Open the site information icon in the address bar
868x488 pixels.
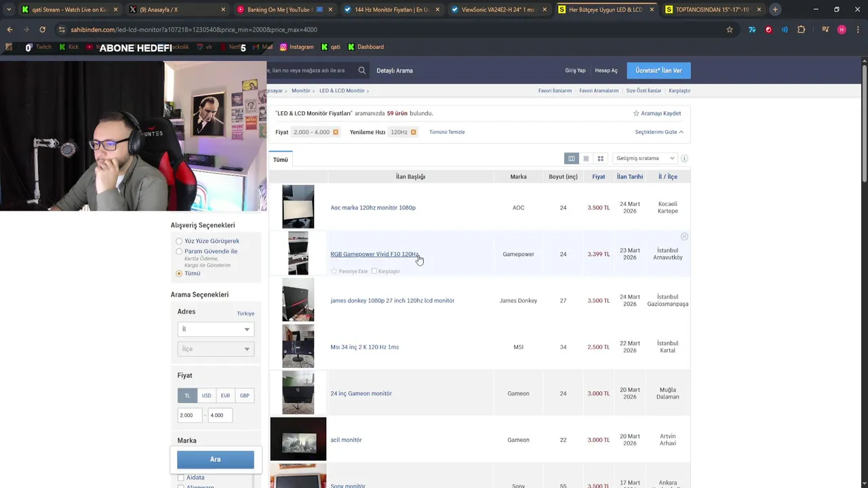(x=62, y=30)
